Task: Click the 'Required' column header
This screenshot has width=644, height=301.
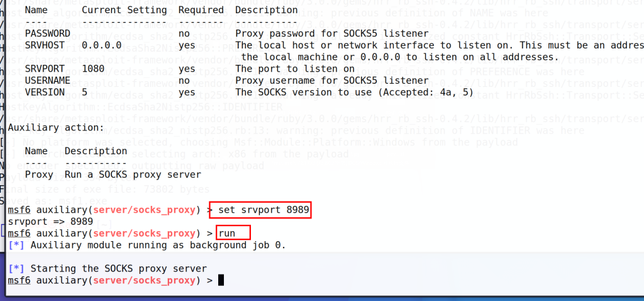Action: click(201, 10)
